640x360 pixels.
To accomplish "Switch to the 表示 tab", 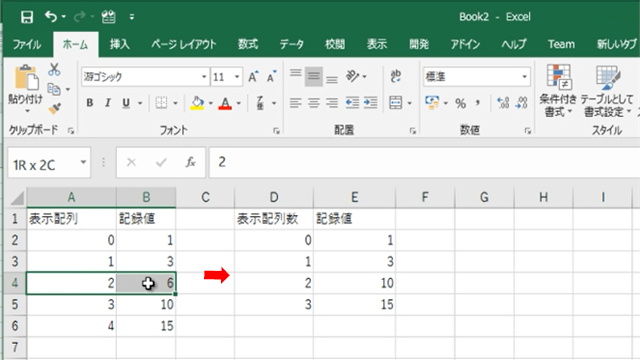I will (x=376, y=44).
